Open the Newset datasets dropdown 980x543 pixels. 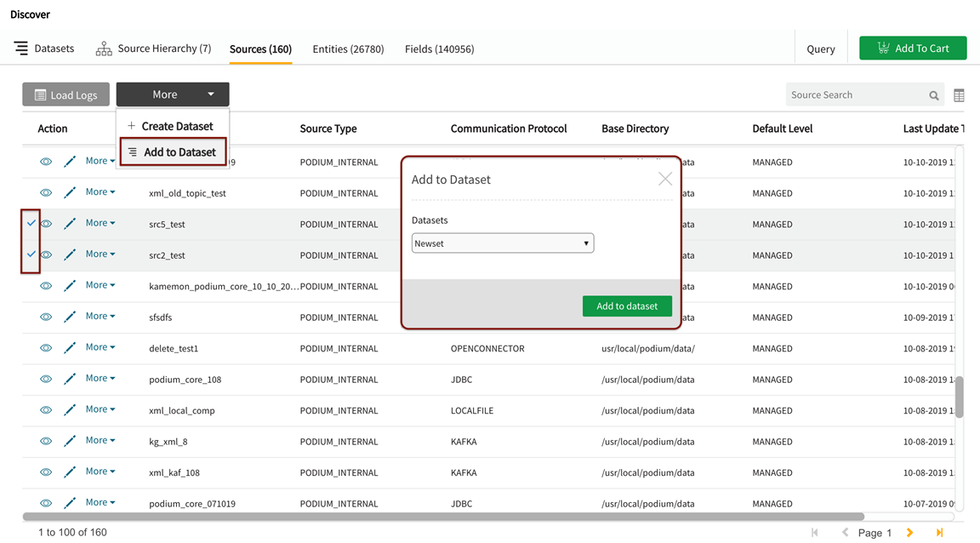click(502, 243)
